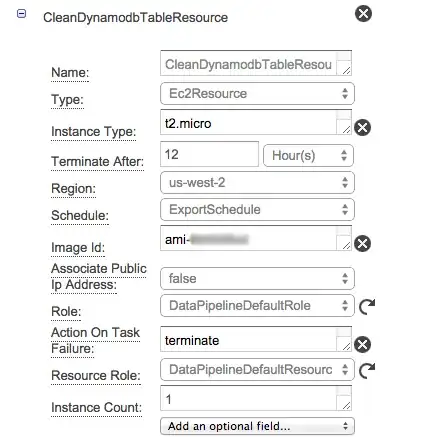Remove the Action On Task Failure field
The width and height of the screenshot is (437, 437).
pyautogui.click(x=362, y=345)
